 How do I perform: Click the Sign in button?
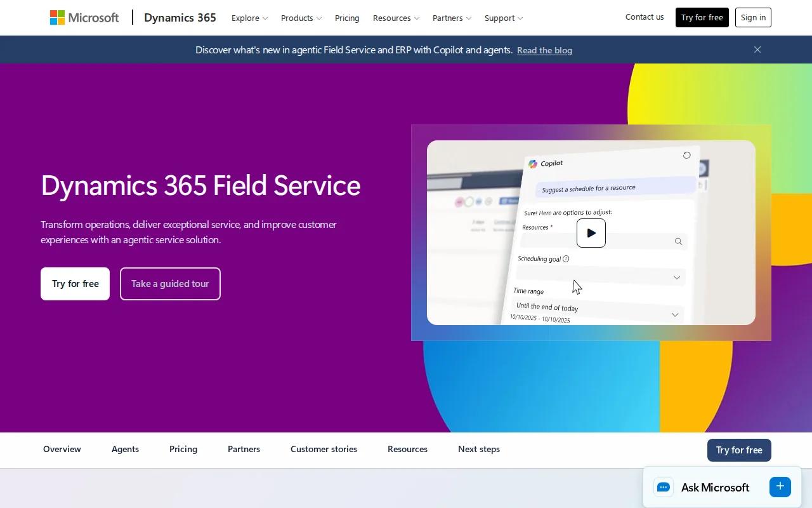(753, 17)
